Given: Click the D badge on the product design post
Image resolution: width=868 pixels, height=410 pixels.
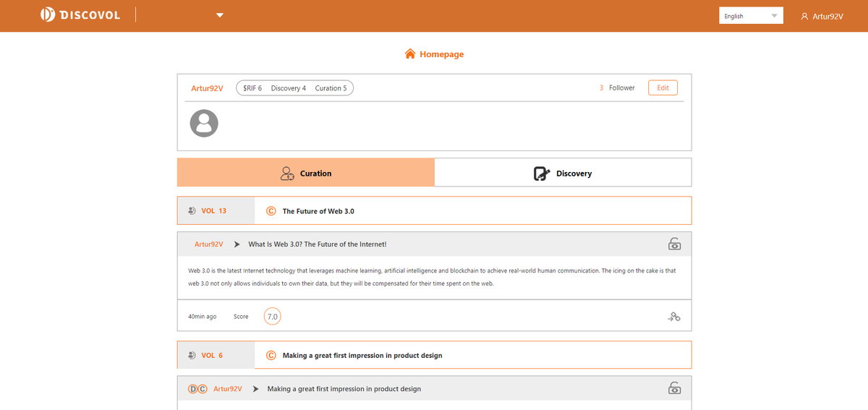Looking at the screenshot, I should (193, 389).
